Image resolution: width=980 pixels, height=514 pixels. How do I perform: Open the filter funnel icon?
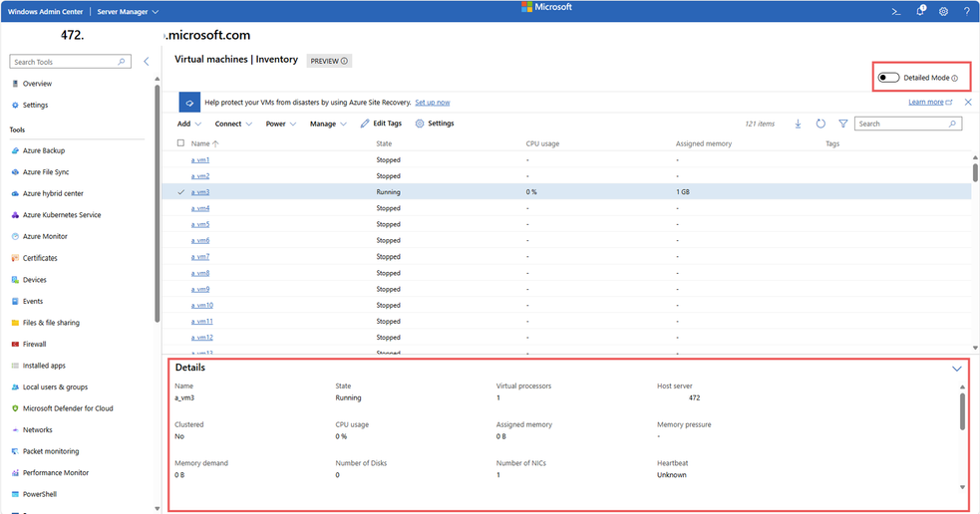coord(843,124)
